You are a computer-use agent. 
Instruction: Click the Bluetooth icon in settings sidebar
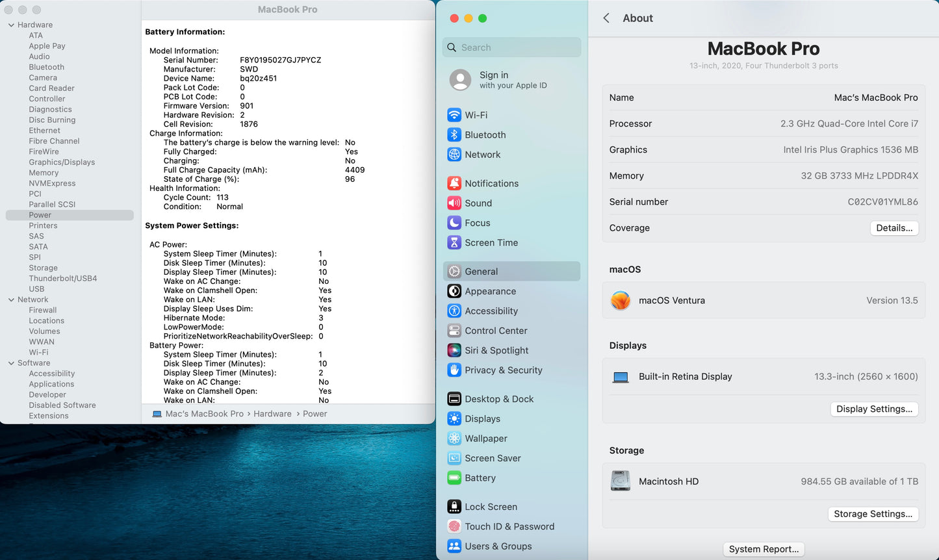(x=454, y=135)
